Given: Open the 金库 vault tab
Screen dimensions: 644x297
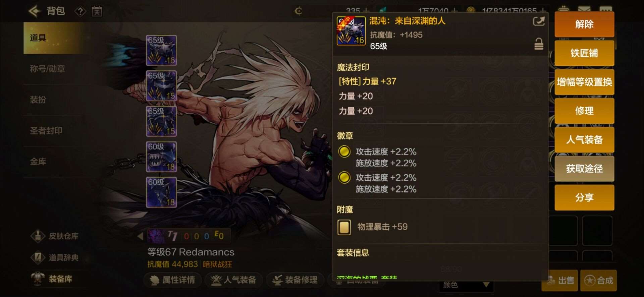Looking at the screenshot, I should click(x=38, y=162).
